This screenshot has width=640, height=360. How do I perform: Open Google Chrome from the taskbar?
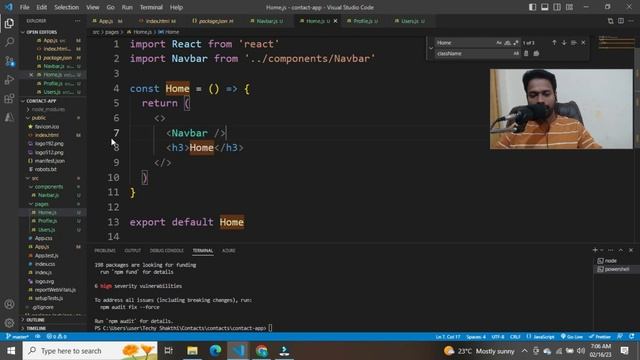tap(262, 351)
